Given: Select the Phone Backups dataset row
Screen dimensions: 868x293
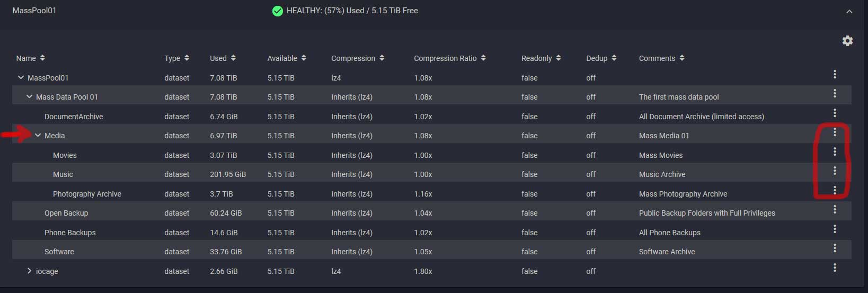Looking at the screenshot, I should coord(432,232).
